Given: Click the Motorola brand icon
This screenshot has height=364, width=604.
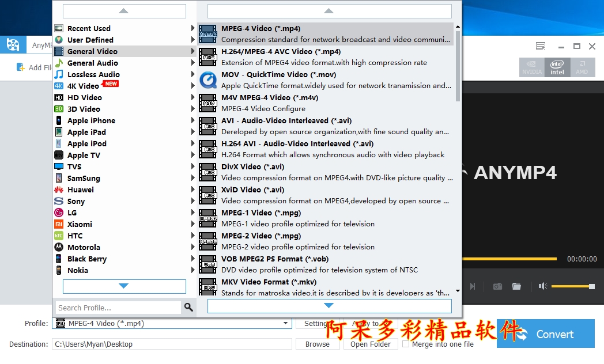Looking at the screenshot, I should (59, 247).
